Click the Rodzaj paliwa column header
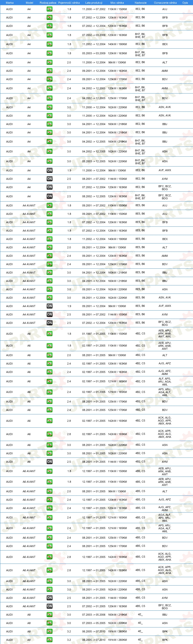This screenshot has width=193, height=644. point(48,3)
